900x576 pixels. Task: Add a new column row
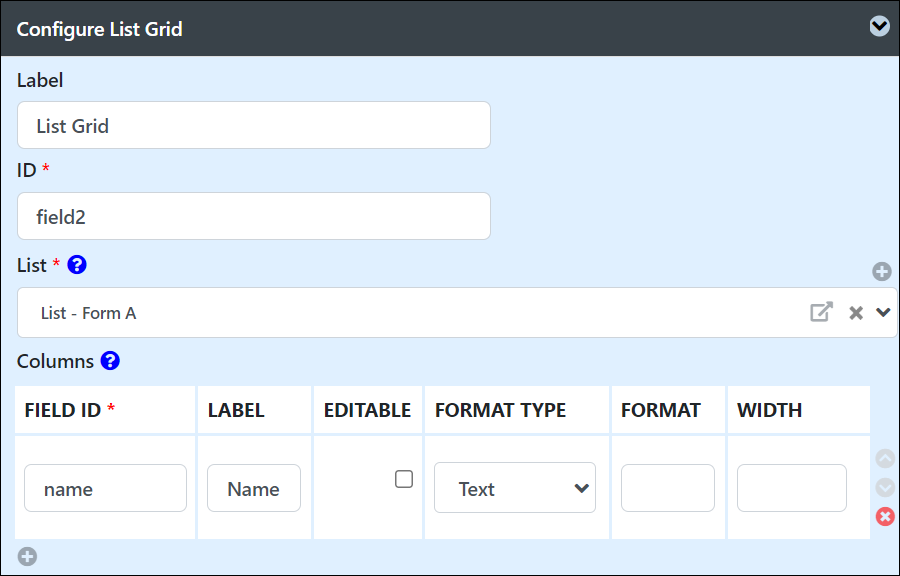point(27,556)
